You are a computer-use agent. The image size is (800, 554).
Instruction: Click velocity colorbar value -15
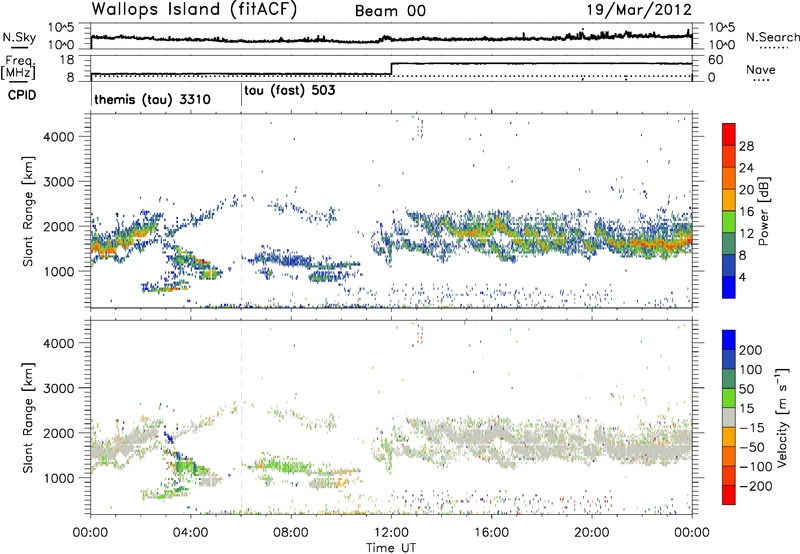tap(752, 428)
